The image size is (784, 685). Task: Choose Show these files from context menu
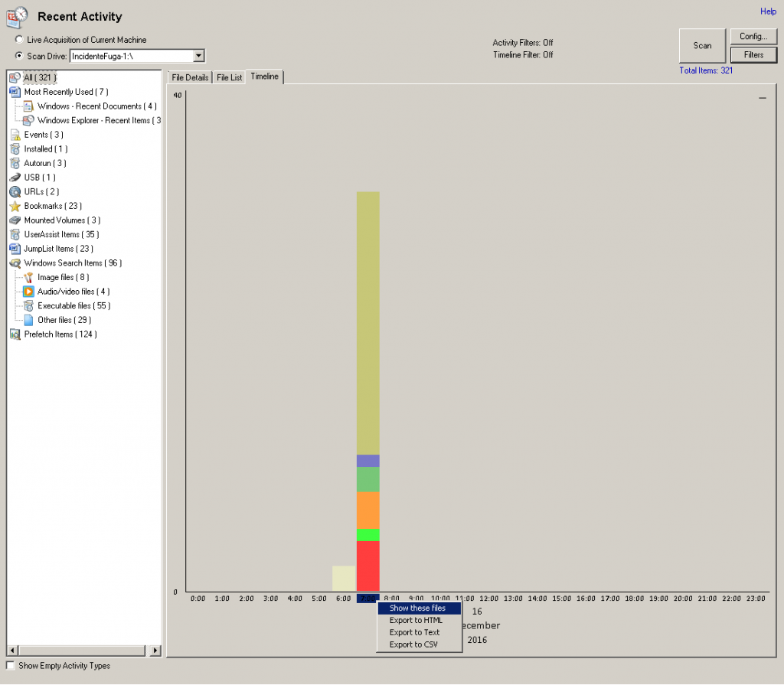417,608
